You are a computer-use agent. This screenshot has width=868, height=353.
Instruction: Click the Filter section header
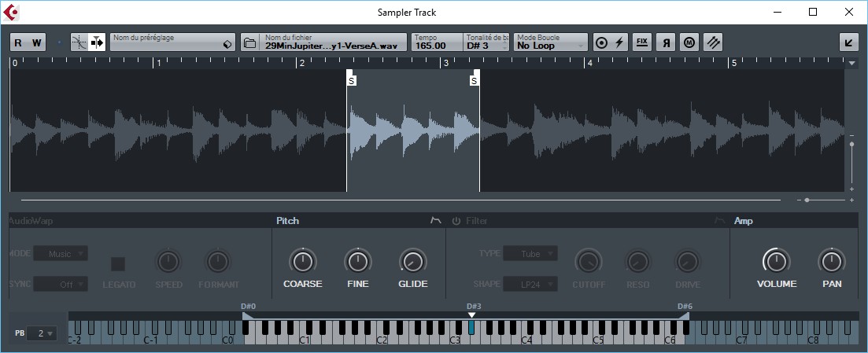(477, 221)
